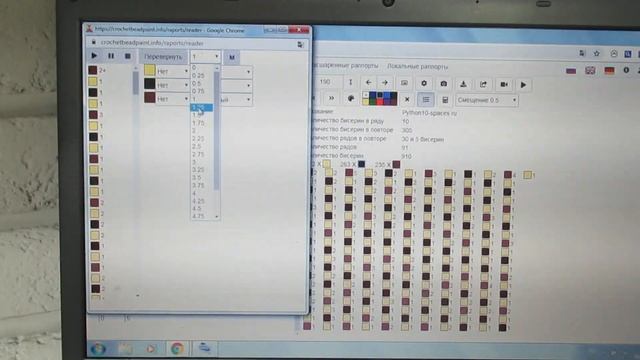
Task: Click the double chevron » icon
Action: click(x=331, y=98)
